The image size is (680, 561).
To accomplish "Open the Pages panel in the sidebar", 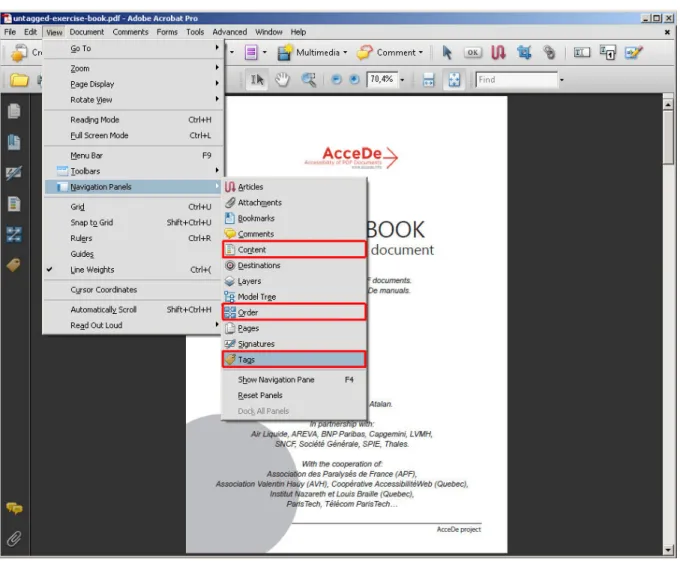I will point(14,111).
